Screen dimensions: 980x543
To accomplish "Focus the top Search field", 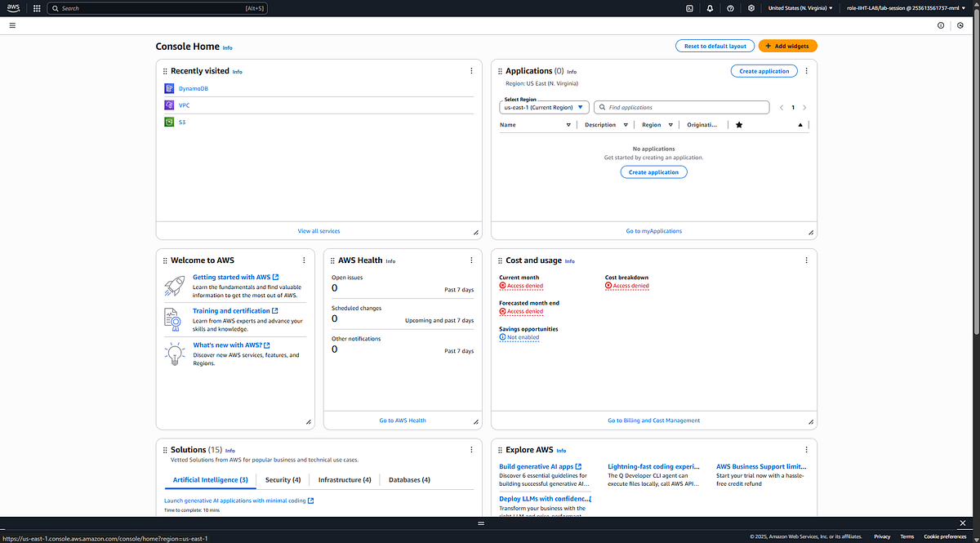I will [157, 8].
